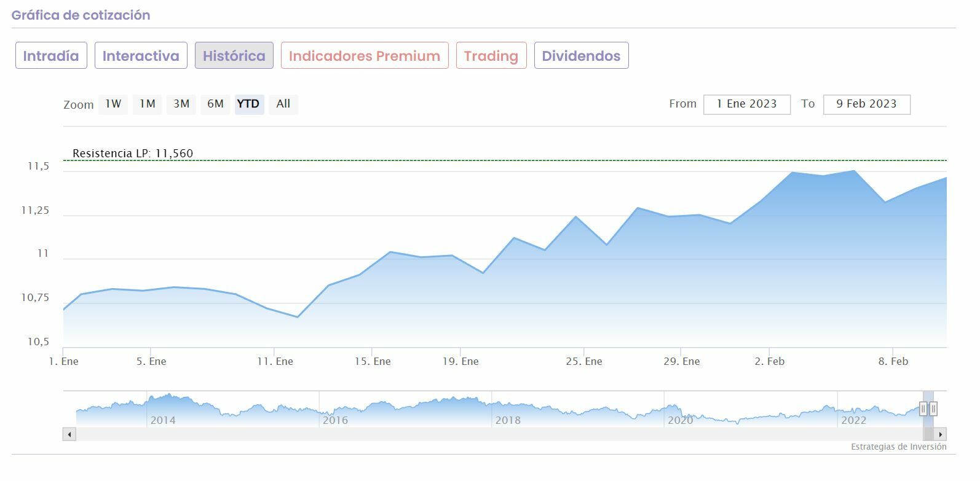Edit the To date field
The height and width of the screenshot is (481, 980).
point(866,104)
